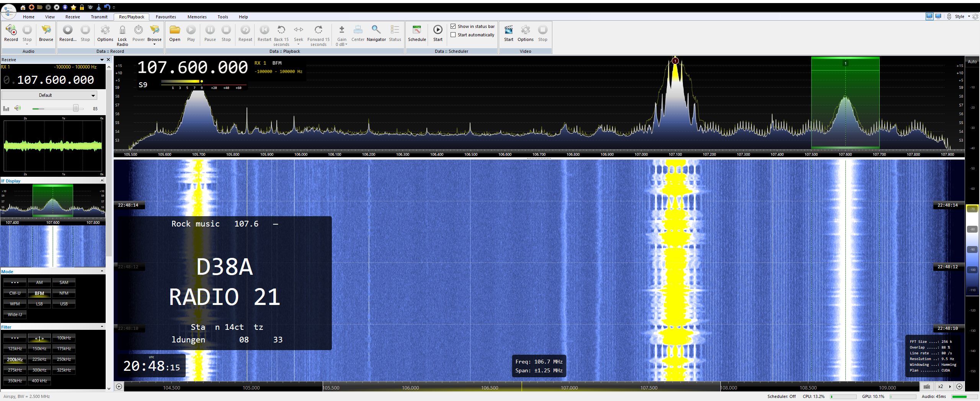Click the lifebuoy help icon in quick access
This screenshot has height=401, width=980.
31,7
